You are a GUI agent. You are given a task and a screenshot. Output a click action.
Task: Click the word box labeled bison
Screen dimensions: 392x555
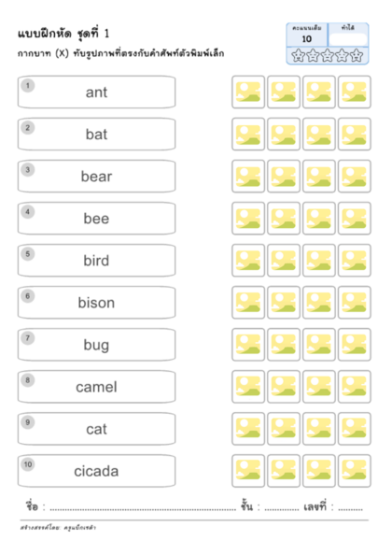(96, 303)
